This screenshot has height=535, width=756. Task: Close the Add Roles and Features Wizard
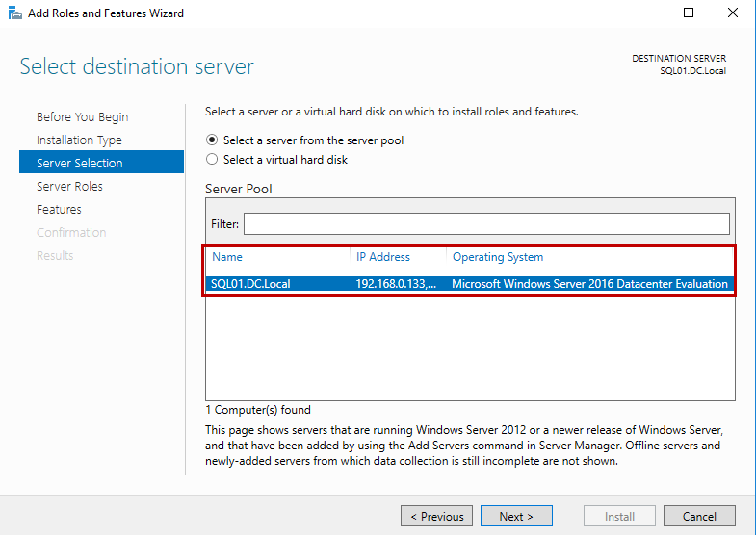pyautogui.click(x=733, y=13)
